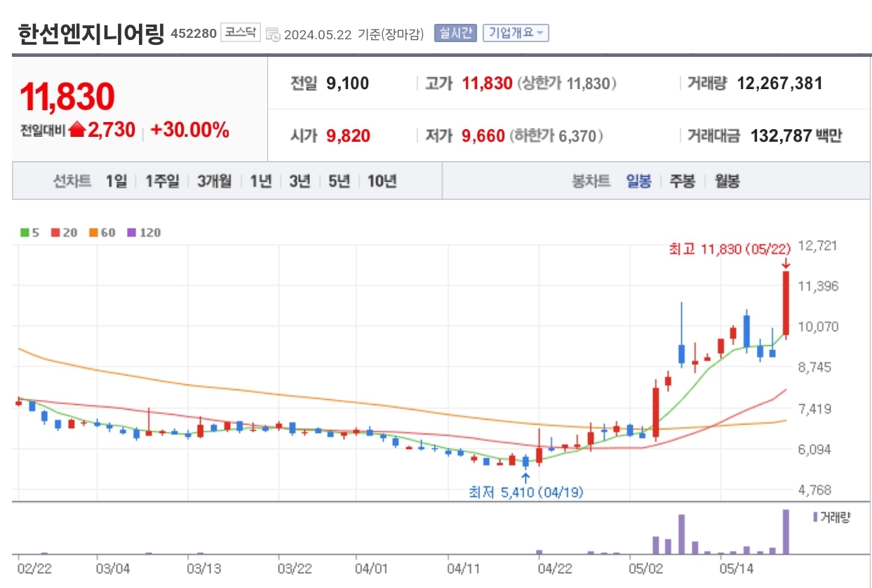872x588 pixels.
Task: Click the 고가 11,830 high price value
Action: coord(488,83)
